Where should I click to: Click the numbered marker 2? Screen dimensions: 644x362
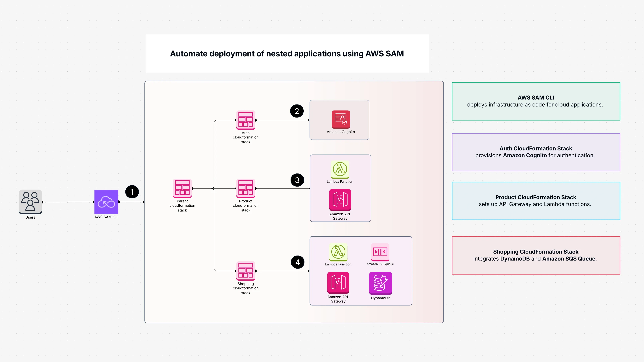point(297,111)
